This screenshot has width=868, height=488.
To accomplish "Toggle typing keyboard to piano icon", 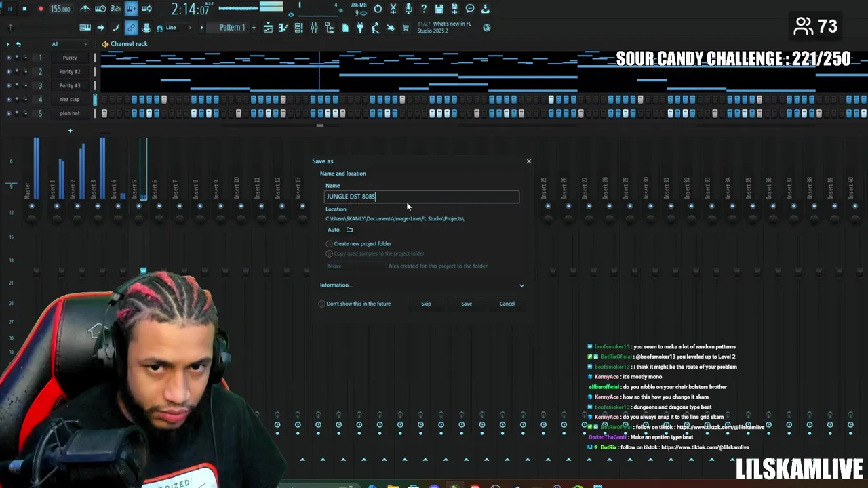I will [85, 28].
